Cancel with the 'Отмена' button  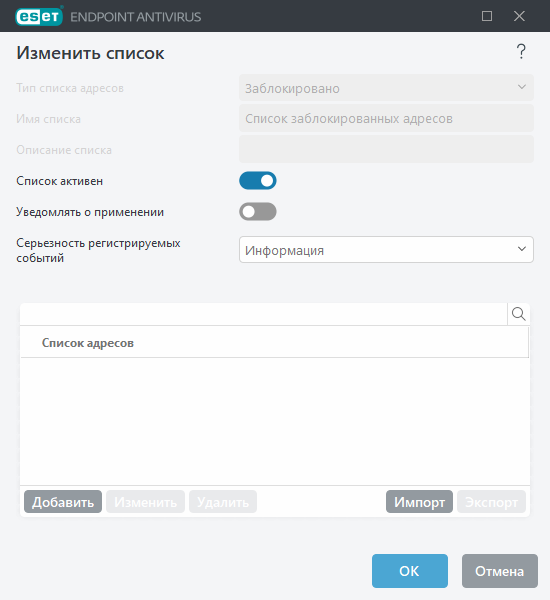pyautogui.click(x=499, y=571)
